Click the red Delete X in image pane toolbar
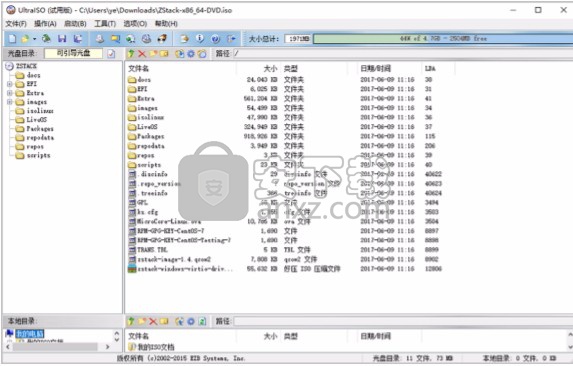573x366 pixels. click(142, 54)
